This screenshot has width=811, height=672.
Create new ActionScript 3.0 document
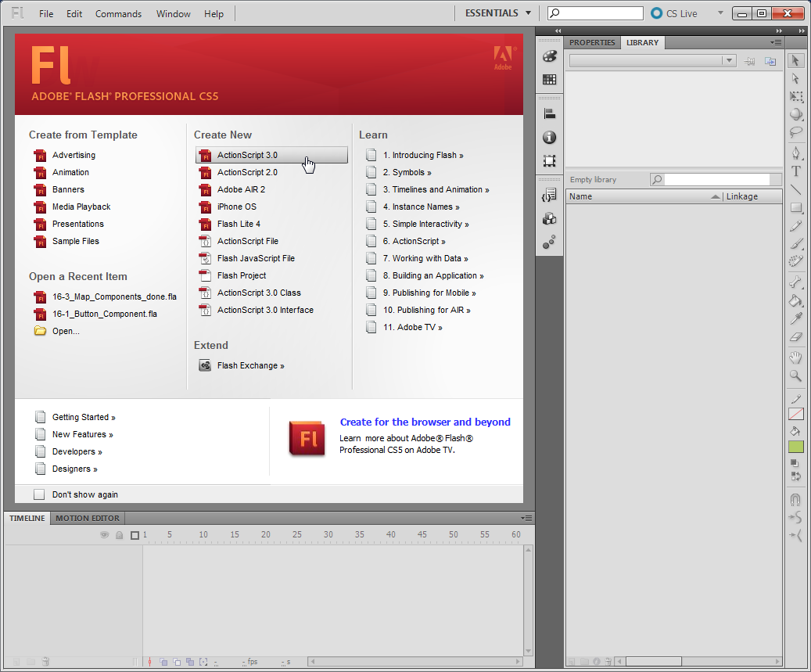point(271,155)
